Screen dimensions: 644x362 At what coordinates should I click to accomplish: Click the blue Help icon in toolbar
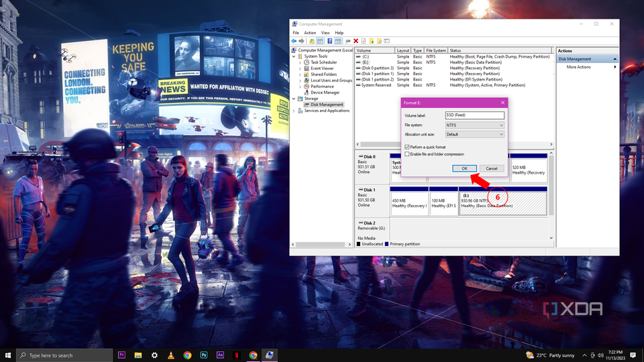click(330, 41)
